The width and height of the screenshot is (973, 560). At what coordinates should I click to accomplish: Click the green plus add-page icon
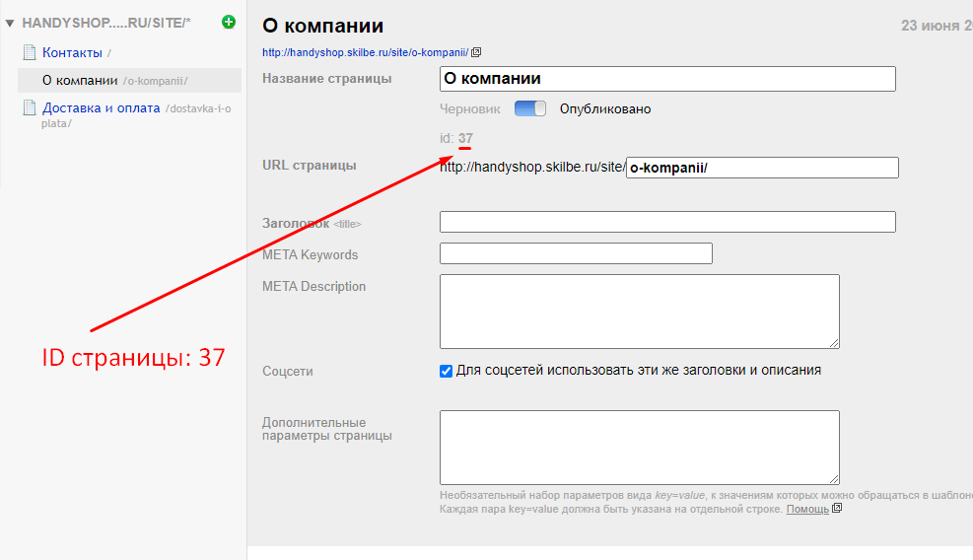pyautogui.click(x=229, y=22)
